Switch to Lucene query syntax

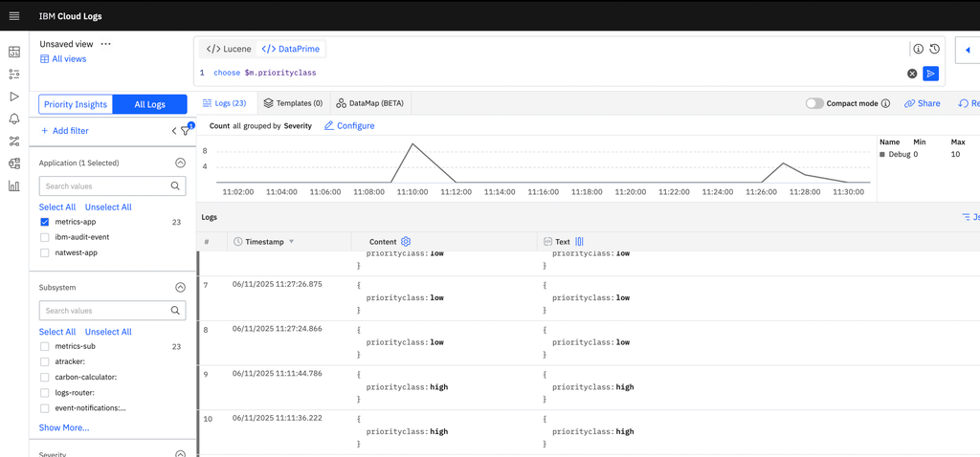(x=229, y=49)
